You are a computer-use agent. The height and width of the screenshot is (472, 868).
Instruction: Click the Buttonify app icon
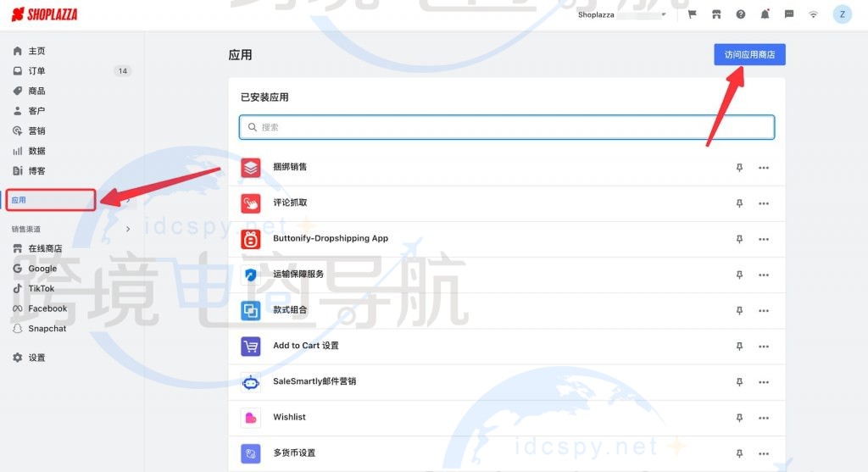click(x=251, y=239)
